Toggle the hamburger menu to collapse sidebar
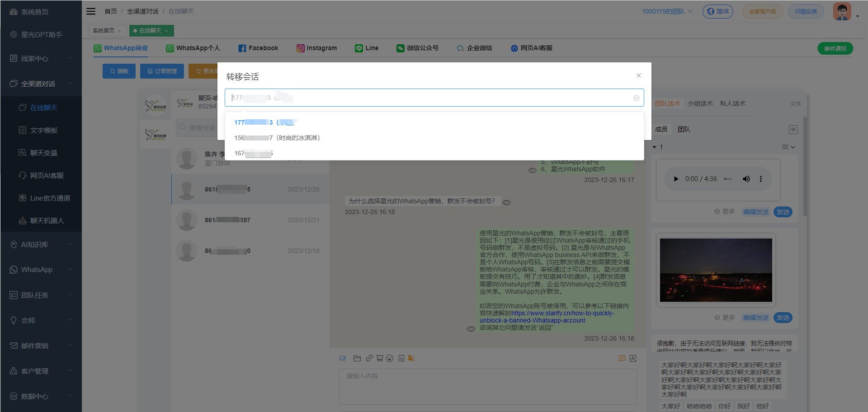Screen dimensions: 868x412 91,11
